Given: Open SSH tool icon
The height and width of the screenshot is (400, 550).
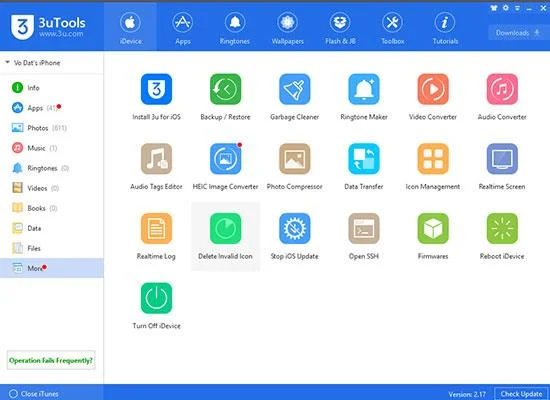Looking at the screenshot, I should coord(364,228).
